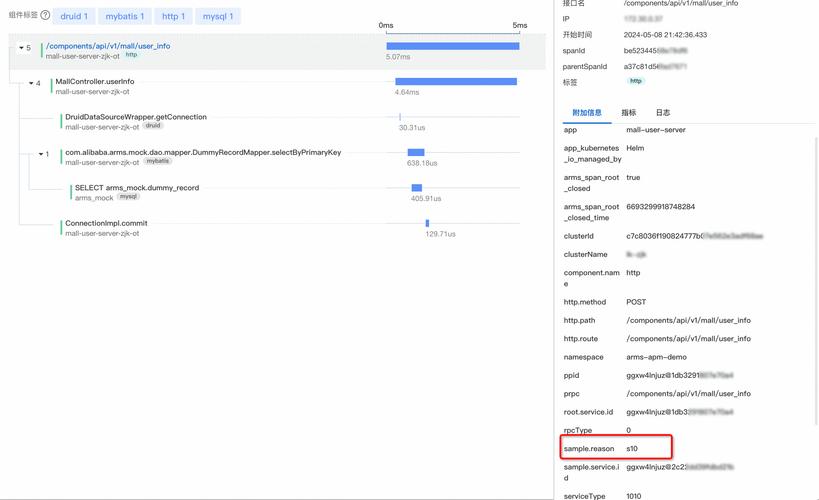Click the 4.64ms MallController duration bar

[x=456, y=82]
